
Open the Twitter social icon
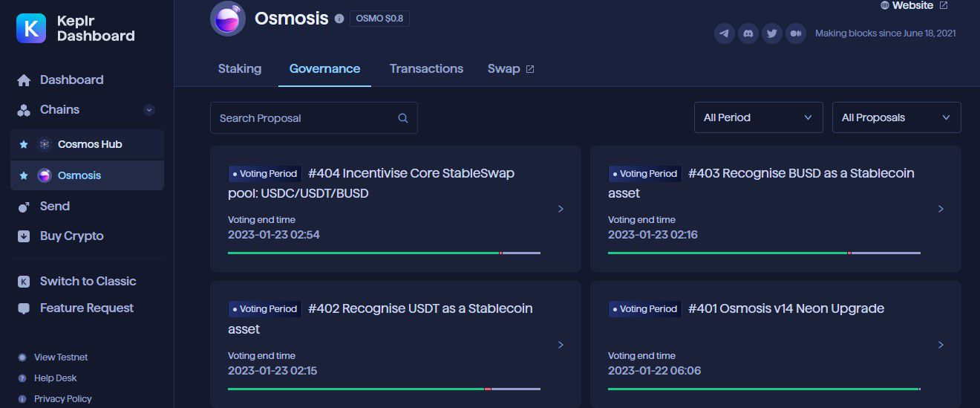(772, 33)
